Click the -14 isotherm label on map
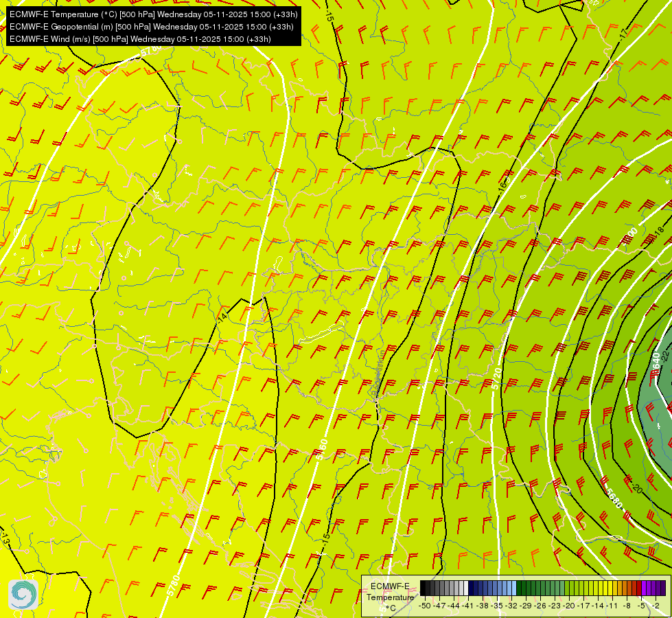This screenshot has height=618, width=672. point(222,318)
